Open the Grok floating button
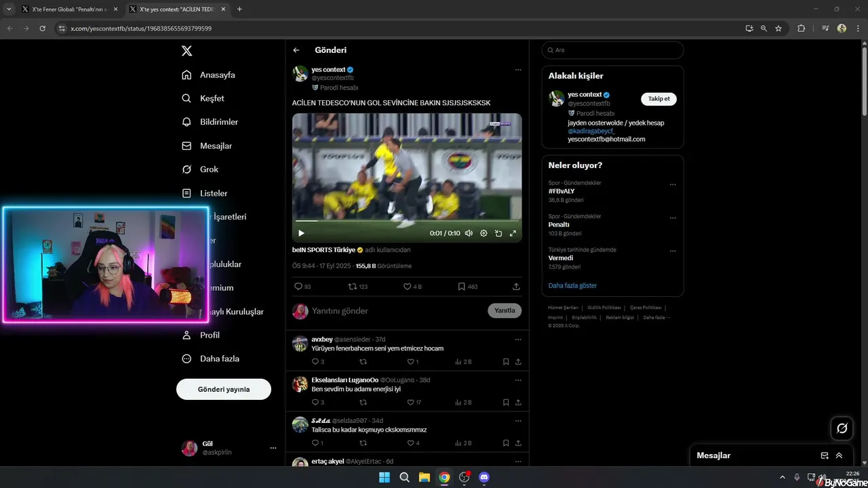Screen dimensions: 868x488 [842, 428]
